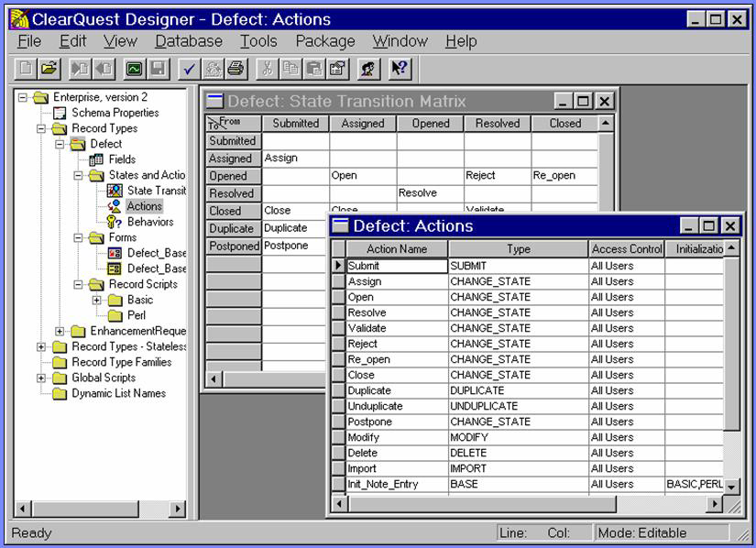
Task: Open the Tools menu
Action: pyautogui.click(x=258, y=41)
